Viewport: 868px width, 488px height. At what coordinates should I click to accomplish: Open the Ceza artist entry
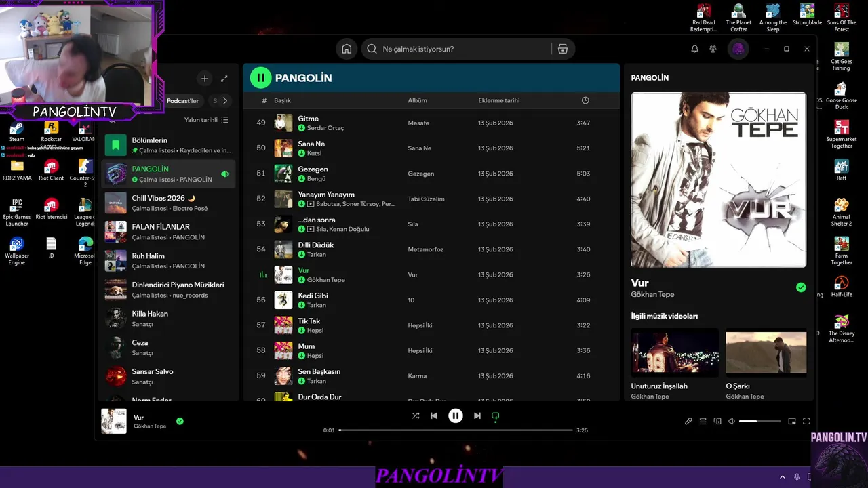coord(168,348)
